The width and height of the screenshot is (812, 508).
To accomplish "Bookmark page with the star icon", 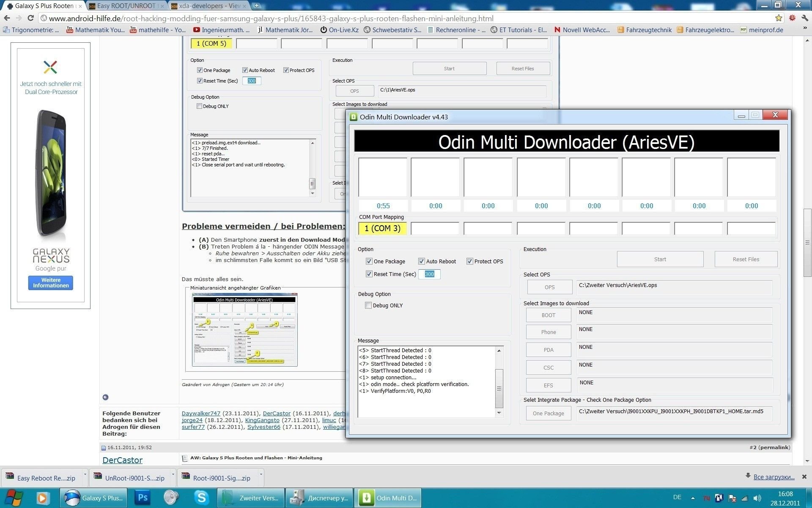I will 779,18.
